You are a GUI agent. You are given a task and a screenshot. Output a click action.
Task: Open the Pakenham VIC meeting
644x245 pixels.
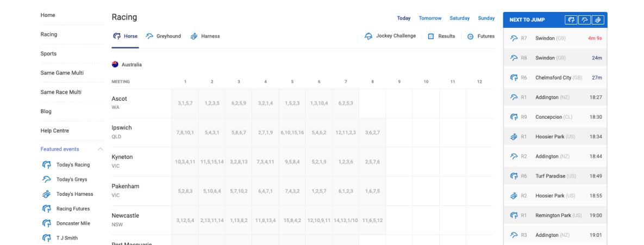click(126, 191)
